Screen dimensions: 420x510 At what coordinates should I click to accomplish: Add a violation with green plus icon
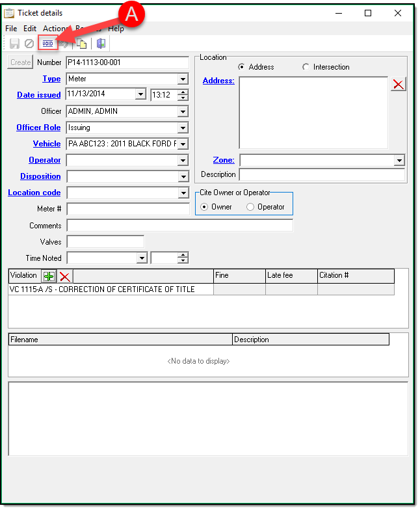point(49,276)
